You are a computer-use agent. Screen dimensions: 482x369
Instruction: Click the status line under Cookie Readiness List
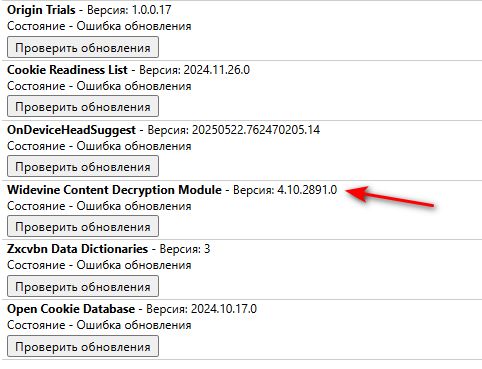click(x=99, y=86)
